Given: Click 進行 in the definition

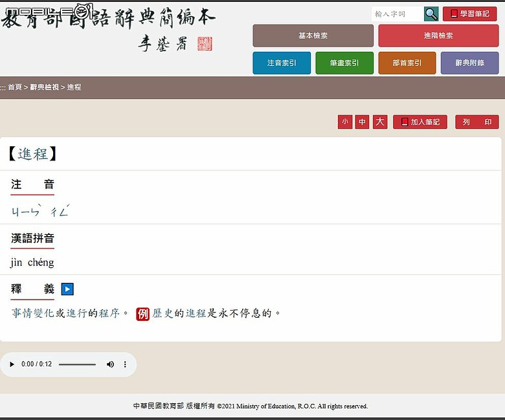Looking at the screenshot, I should coord(76,313).
